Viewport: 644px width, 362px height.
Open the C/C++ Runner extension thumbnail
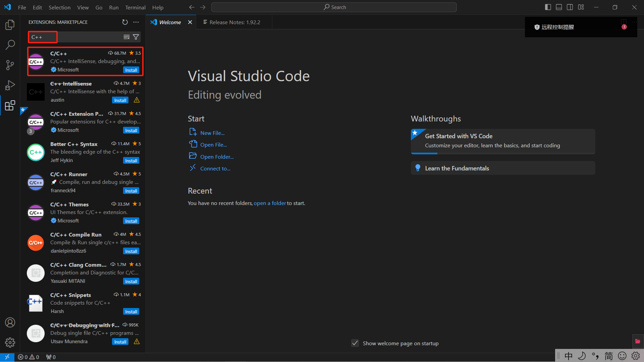pos(36,183)
